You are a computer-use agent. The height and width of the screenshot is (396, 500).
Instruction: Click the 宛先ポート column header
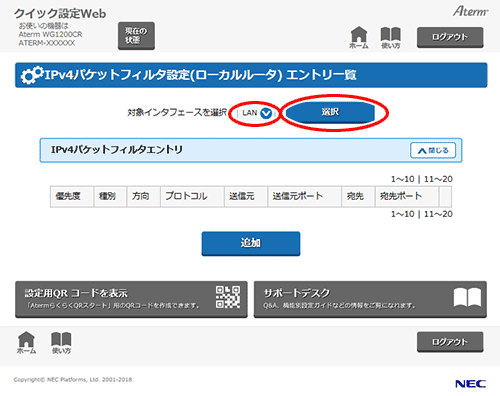(x=407, y=196)
